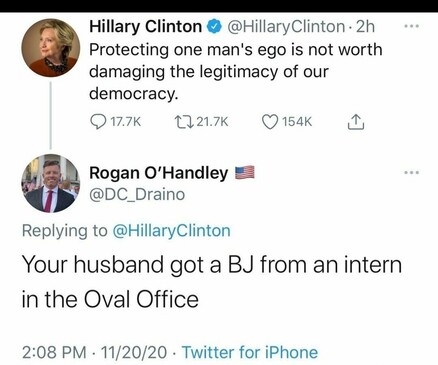Tap the blue verified badge
Image resolution: width=438 pixels, height=365 pixels.
(x=214, y=27)
